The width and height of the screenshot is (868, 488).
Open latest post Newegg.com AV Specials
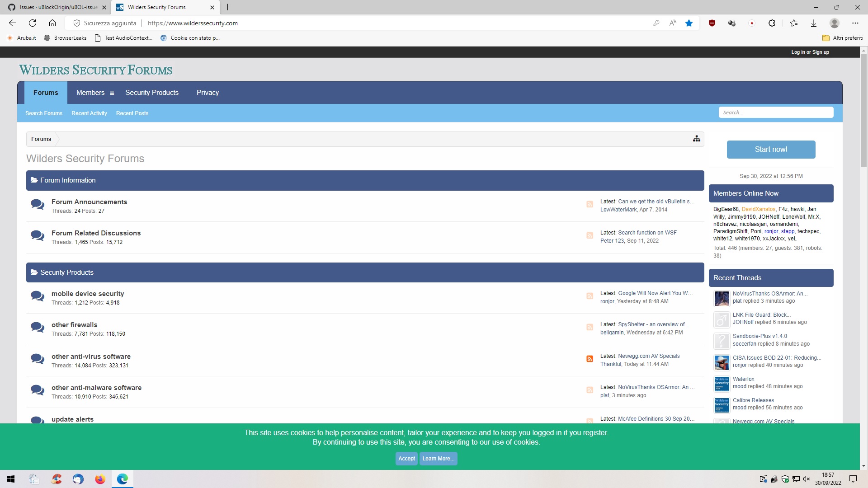[x=649, y=356]
